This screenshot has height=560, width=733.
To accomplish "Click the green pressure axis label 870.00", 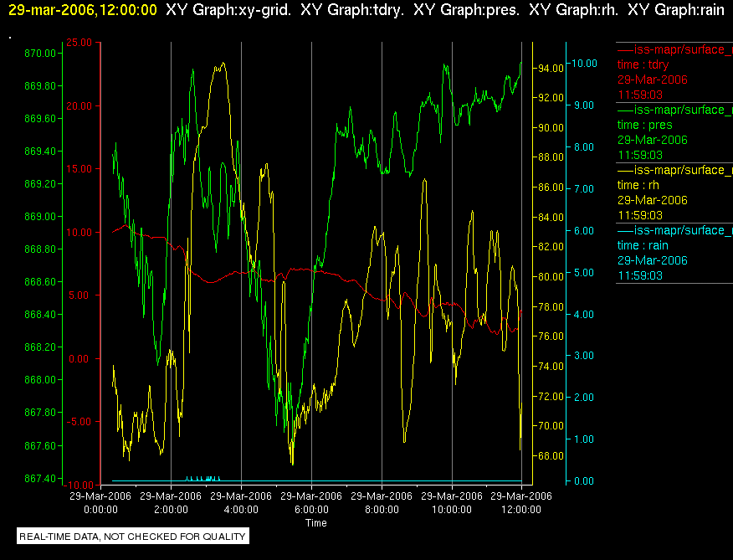I will click(x=40, y=54).
